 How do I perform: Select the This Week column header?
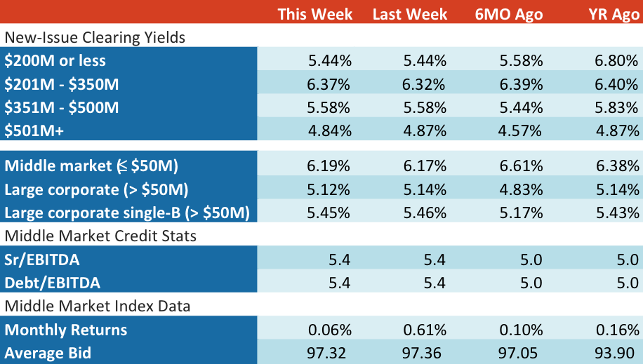(315, 14)
